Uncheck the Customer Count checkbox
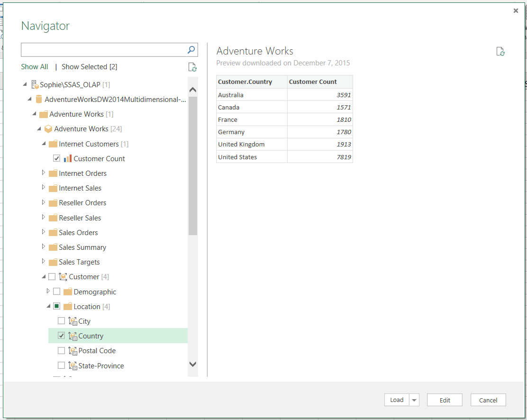The image size is (527, 420). coord(57,158)
